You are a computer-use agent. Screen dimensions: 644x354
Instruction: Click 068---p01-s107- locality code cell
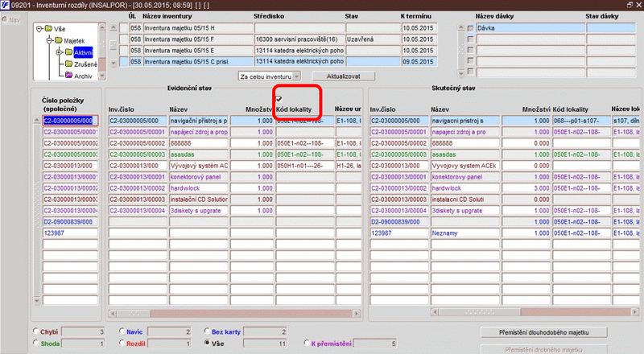(x=581, y=121)
